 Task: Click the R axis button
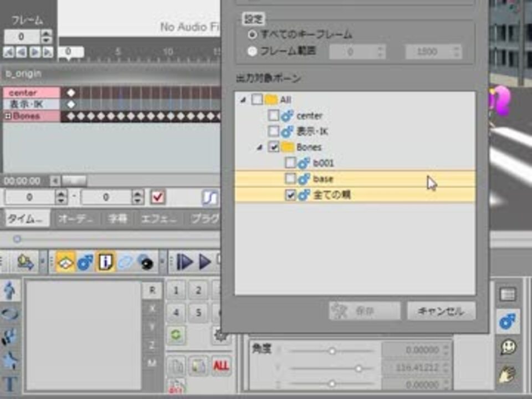point(152,290)
